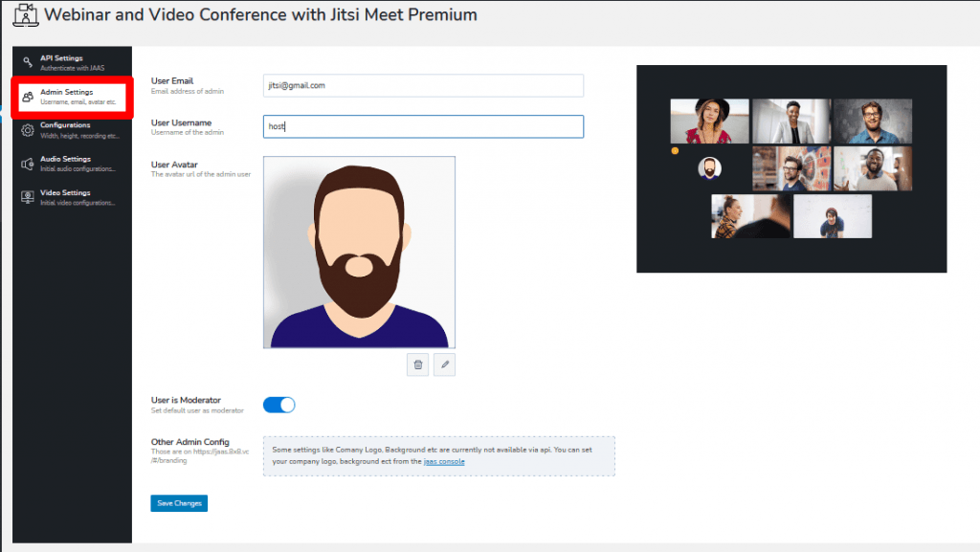980x552 pixels.
Task: Click the 'Other Admin Config' label
Action: (190, 442)
